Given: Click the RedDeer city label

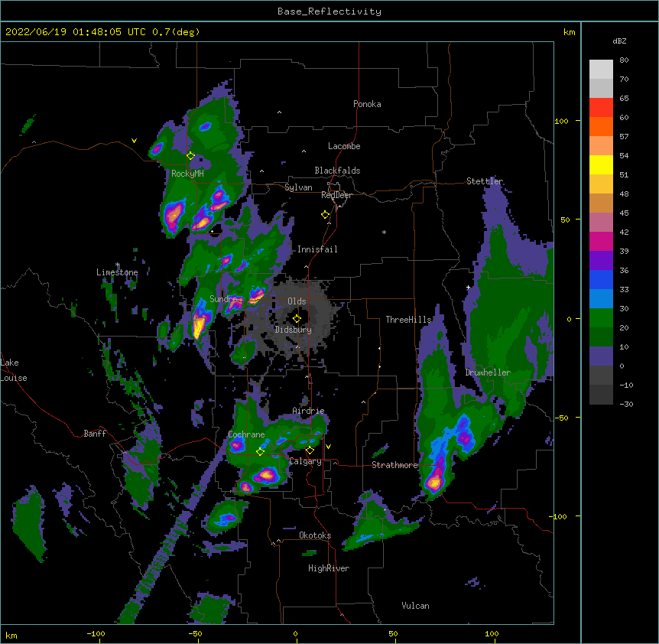Looking at the screenshot, I should coord(336,195).
